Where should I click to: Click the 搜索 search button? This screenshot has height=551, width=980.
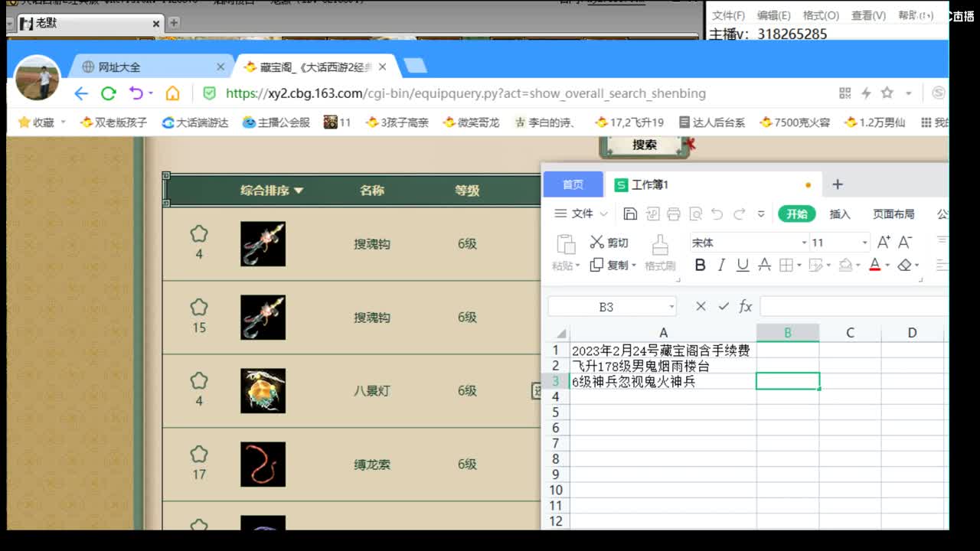click(645, 145)
